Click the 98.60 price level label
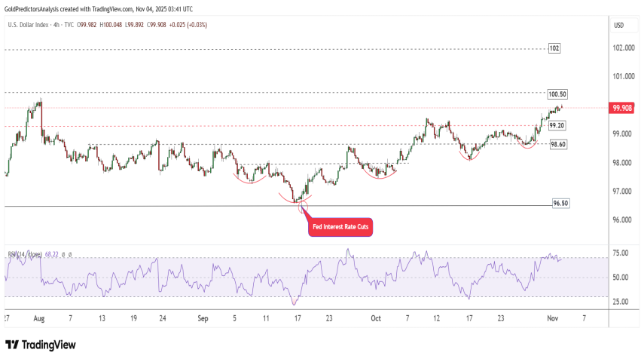 point(557,143)
